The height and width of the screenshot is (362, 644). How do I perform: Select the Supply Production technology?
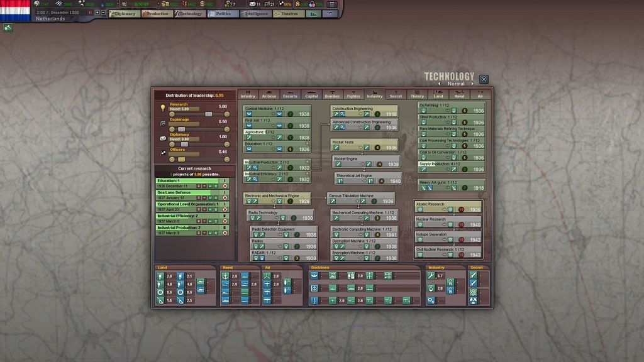click(x=452, y=166)
